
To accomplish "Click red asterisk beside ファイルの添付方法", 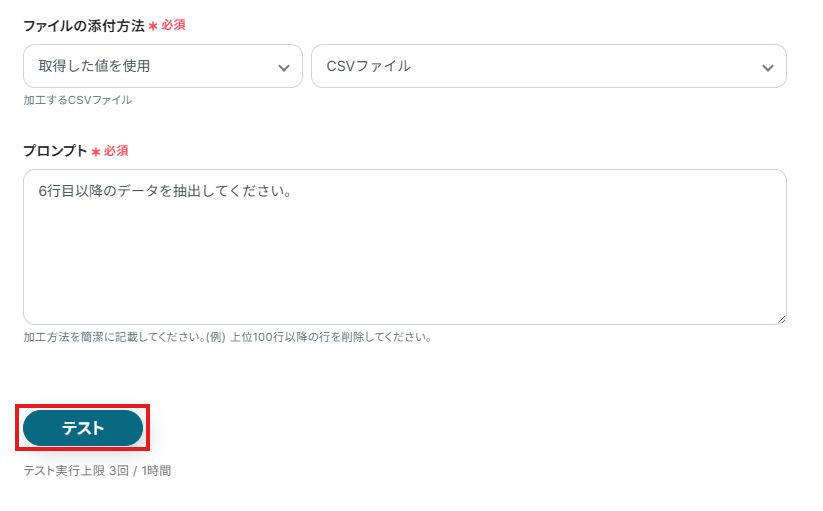I will click(x=153, y=26).
